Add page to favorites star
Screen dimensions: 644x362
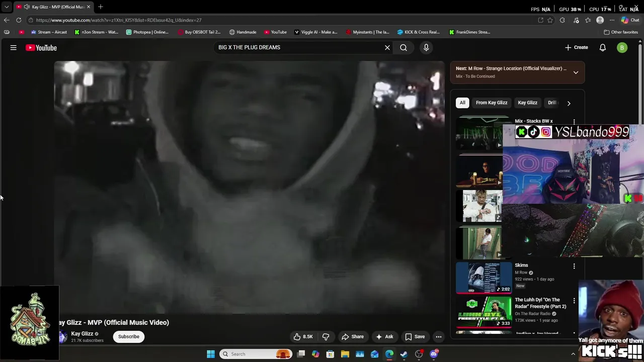550,20
